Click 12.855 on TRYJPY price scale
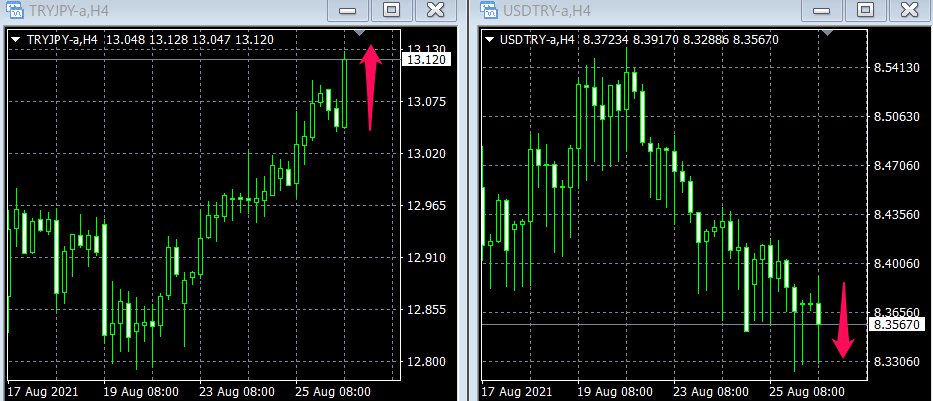This screenshot has height=401, width=933. pyautogui.click(x=426, y=309)
